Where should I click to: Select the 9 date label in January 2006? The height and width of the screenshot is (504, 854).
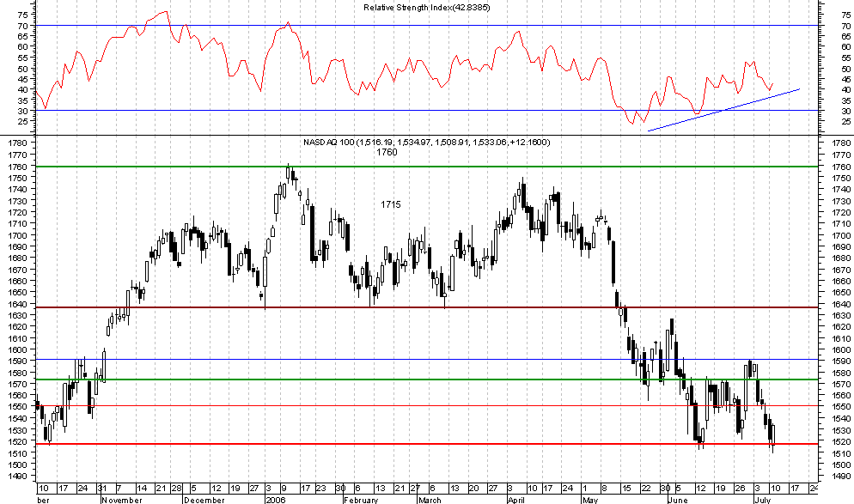284,489
